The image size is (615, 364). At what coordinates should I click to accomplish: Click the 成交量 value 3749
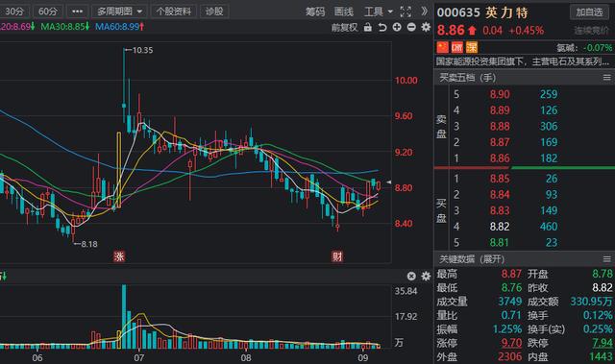pyautogui.click(x=510, y=301)
